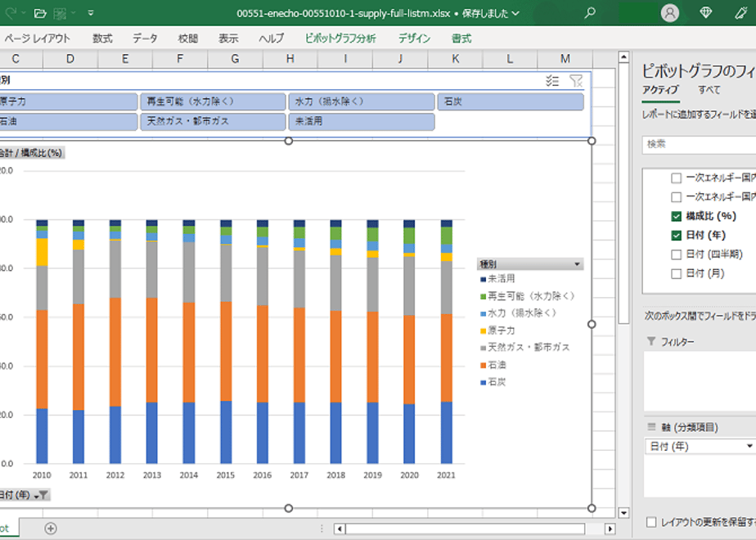This screenshot has height=540, width=756.
Task: Click the chart's top-right corner handle
Action: tap(592, 141)
